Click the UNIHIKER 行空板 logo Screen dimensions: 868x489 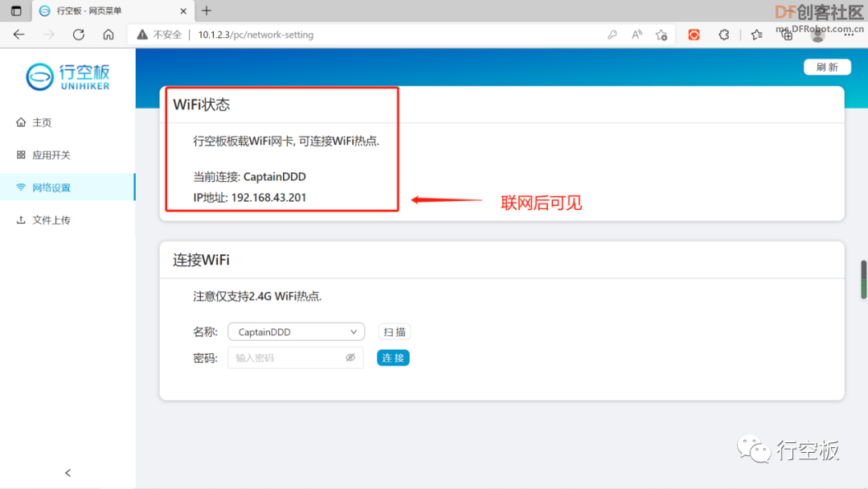[x=68, y=76]
